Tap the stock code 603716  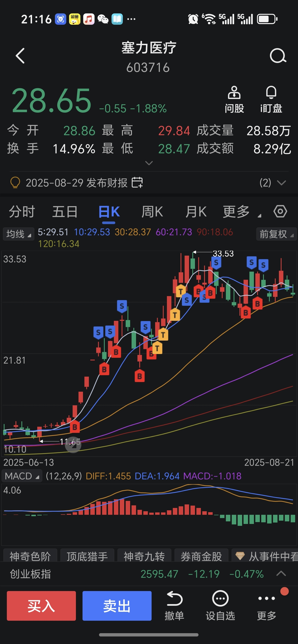coord(148,68)
